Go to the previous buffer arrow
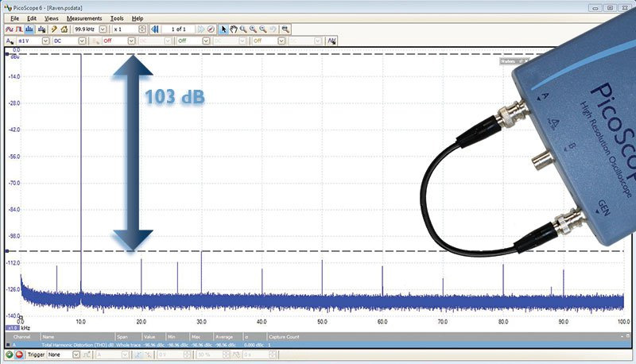This screenshot has width=636, height=364. tap(157, 29)
